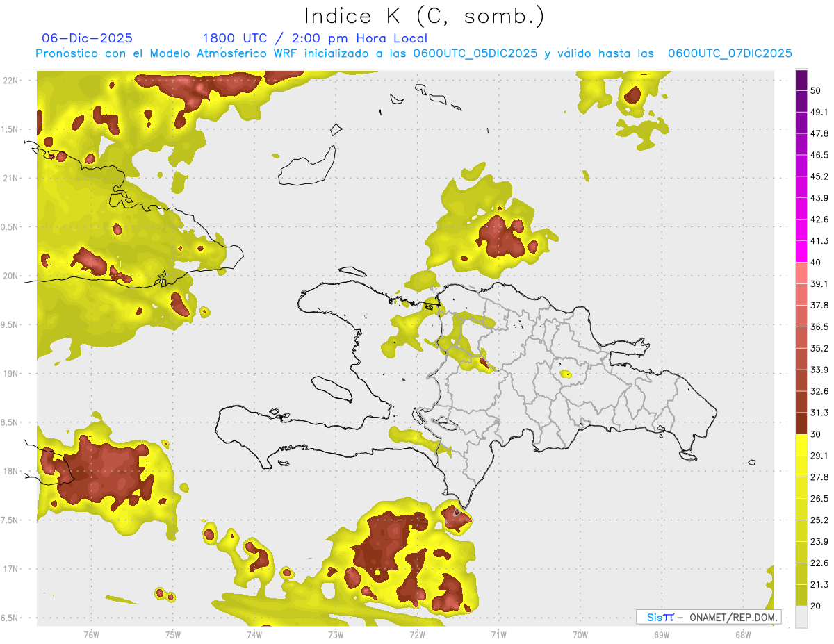Viewport: 834px width, 644px height.
Task: Click the 40 label on color scale
Action: [x=816, y=263]
